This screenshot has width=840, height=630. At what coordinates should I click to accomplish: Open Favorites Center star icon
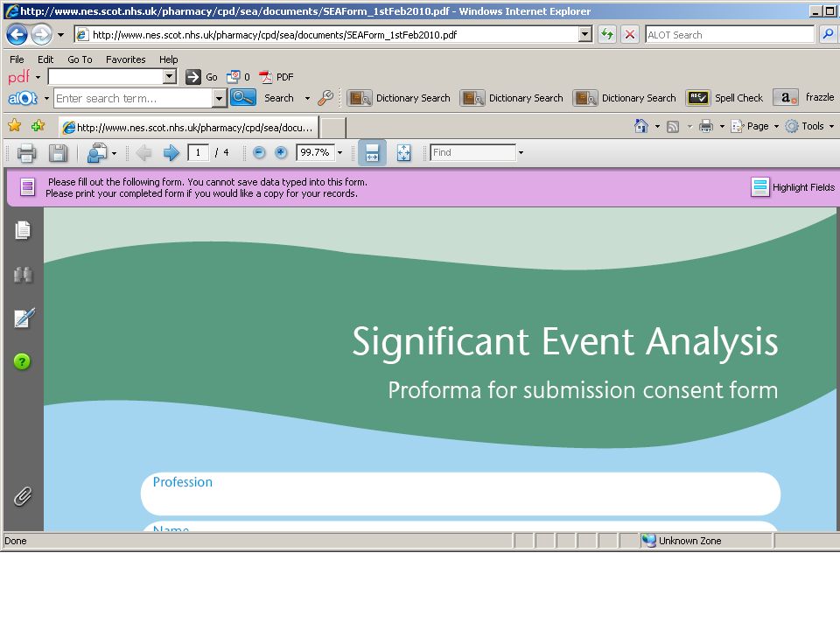point(15,126)
